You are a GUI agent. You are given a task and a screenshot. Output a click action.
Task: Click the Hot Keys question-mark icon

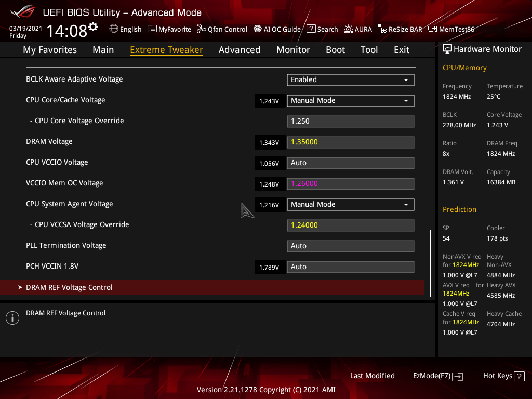pyautogui.click(x=519, y=376)
